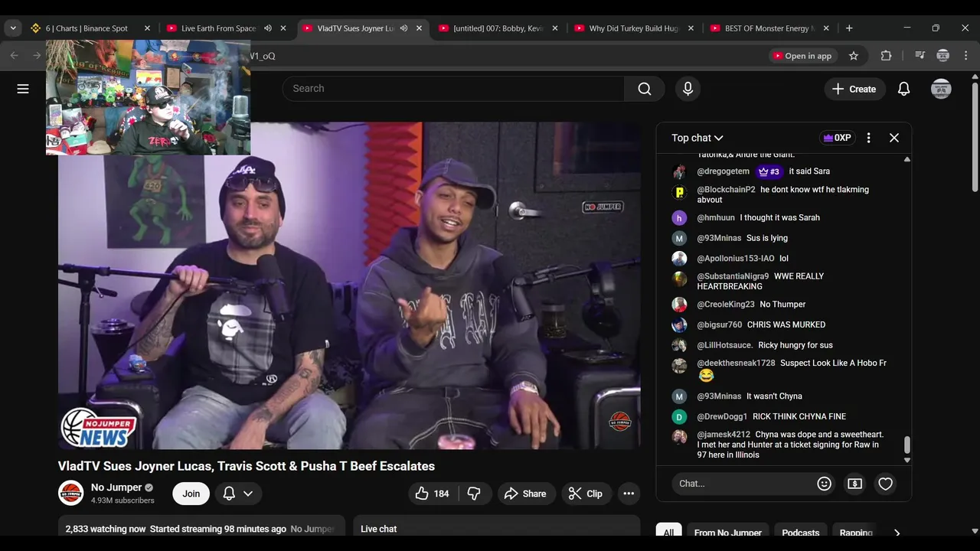Mute the Live Earth From Space tab

pyautogui.click(x=268, y=28)
